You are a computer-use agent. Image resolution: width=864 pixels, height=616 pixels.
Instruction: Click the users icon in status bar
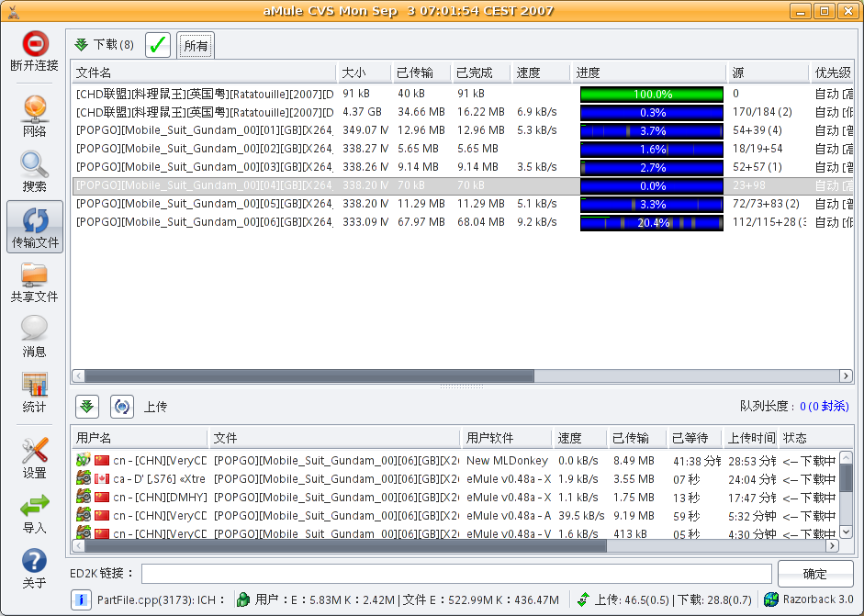[243, 599]
